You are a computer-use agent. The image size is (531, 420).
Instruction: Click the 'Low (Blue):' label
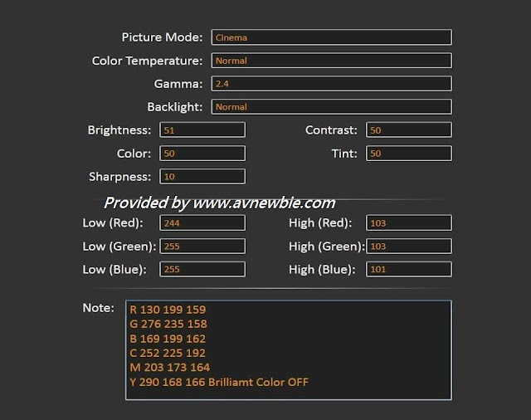114,270
